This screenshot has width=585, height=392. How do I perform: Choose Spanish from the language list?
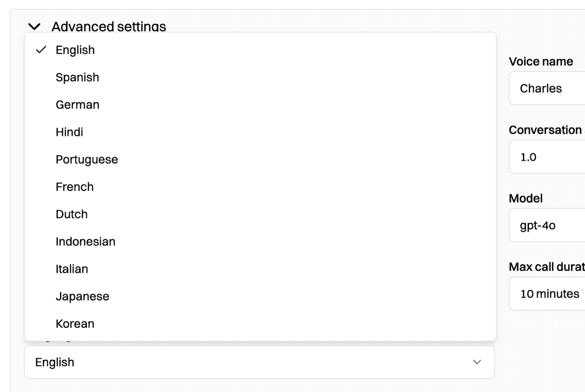(77, 77)
